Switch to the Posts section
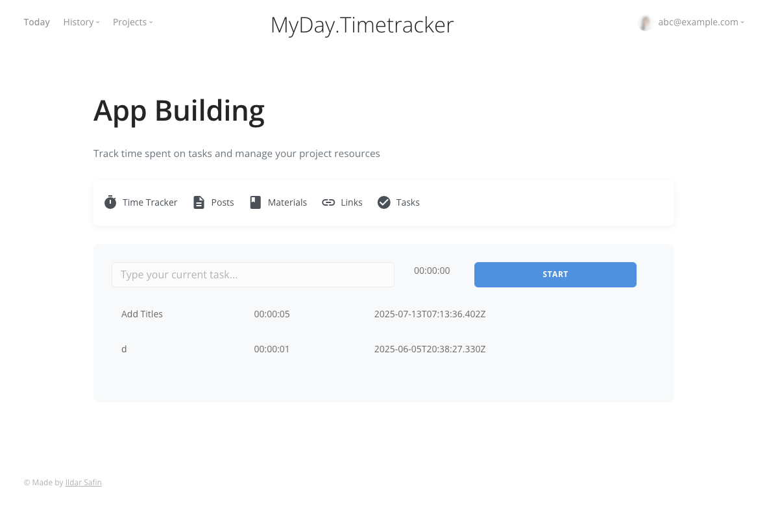This screenshot has width=767, height=532. pyautogui.click(x=222, y=202)
